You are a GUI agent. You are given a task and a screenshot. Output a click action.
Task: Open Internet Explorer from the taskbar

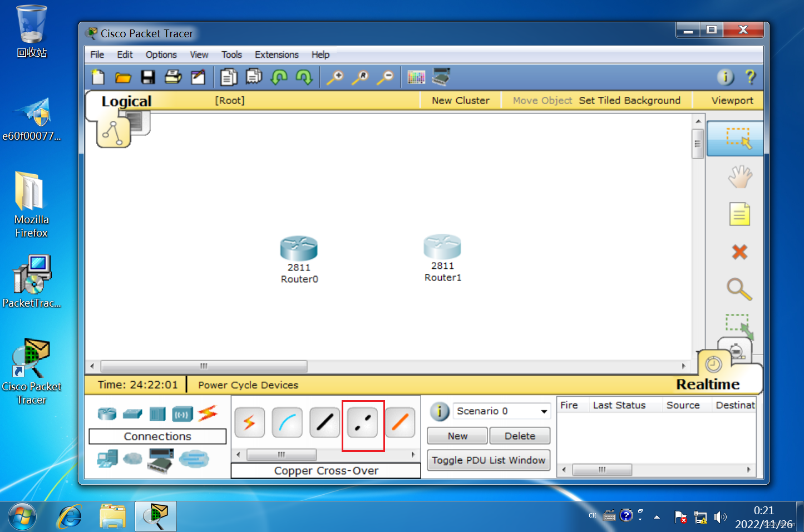click(x=70, y=517)
